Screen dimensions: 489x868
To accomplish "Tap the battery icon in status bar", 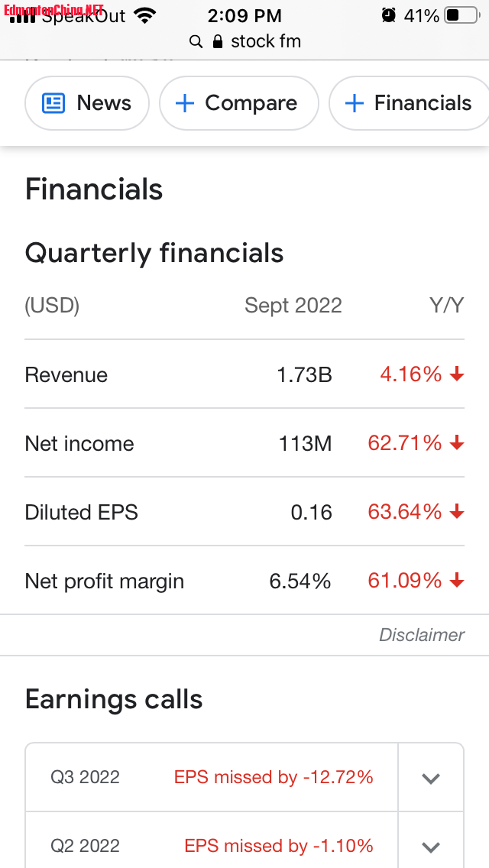I will pyautogui.click(x=461, y=15).
